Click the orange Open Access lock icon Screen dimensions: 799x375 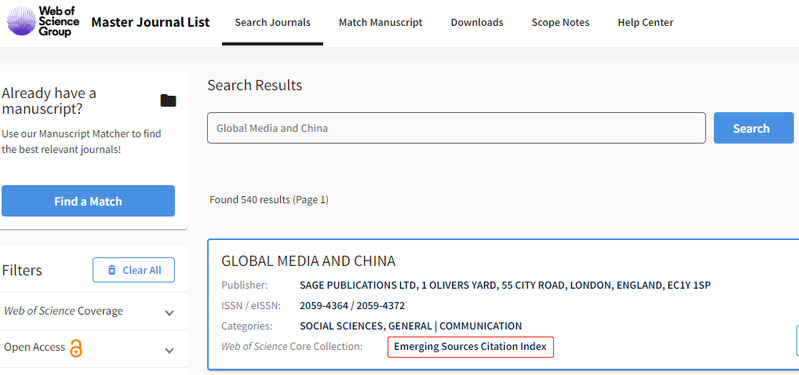76,348
